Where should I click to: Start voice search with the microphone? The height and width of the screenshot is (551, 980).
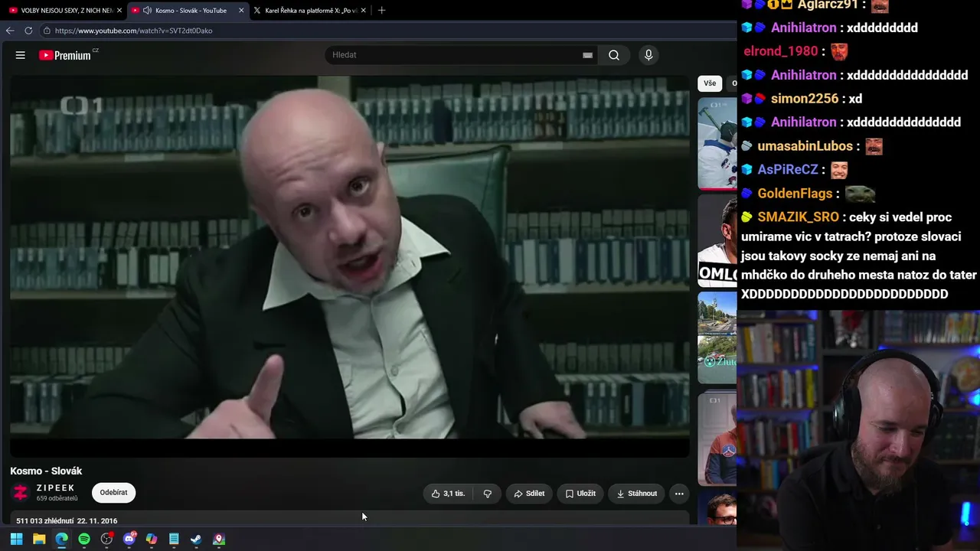point(648,55)
